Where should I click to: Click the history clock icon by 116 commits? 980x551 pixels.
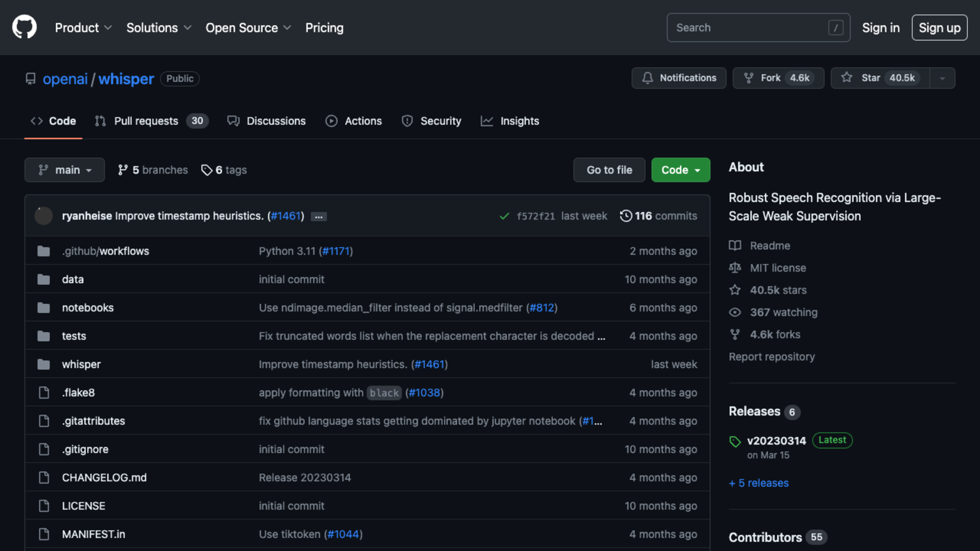pos(626,216)
